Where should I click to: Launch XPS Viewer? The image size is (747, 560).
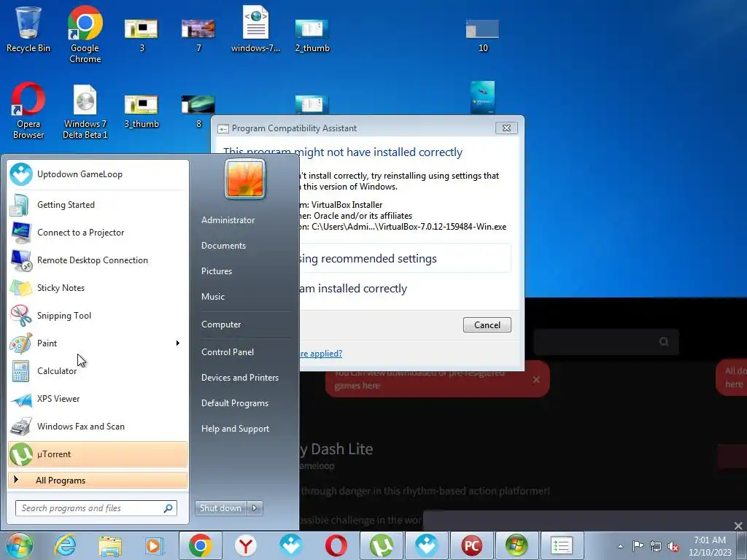click(97, 399)
